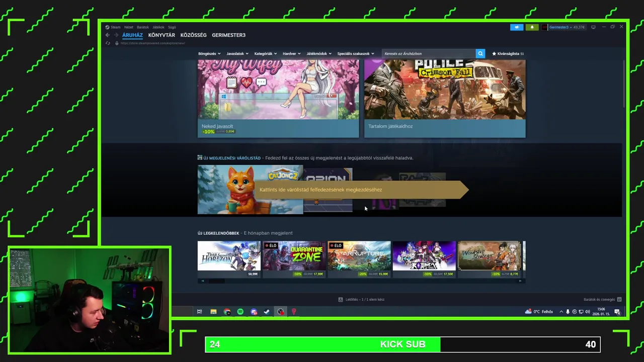This screenshot has height=362, width=644.
Task: Open 'Letöltés – 1 / 1 elem kész' status
Action: (365, 299)
